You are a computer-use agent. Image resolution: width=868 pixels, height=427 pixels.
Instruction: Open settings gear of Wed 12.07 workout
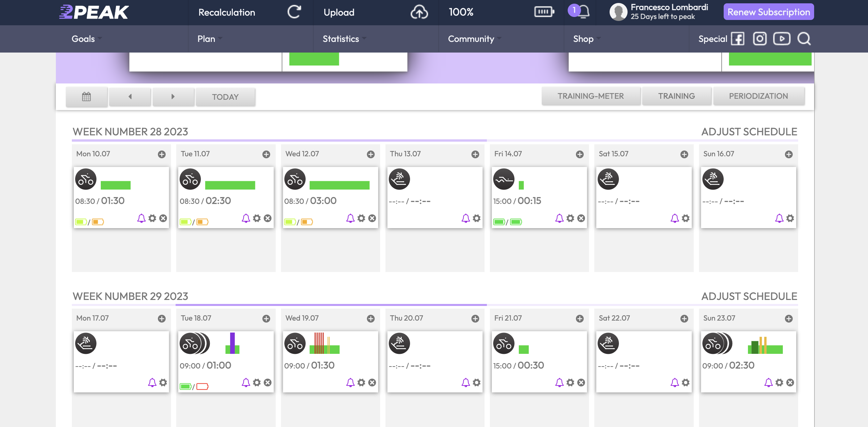coord(361,218)
